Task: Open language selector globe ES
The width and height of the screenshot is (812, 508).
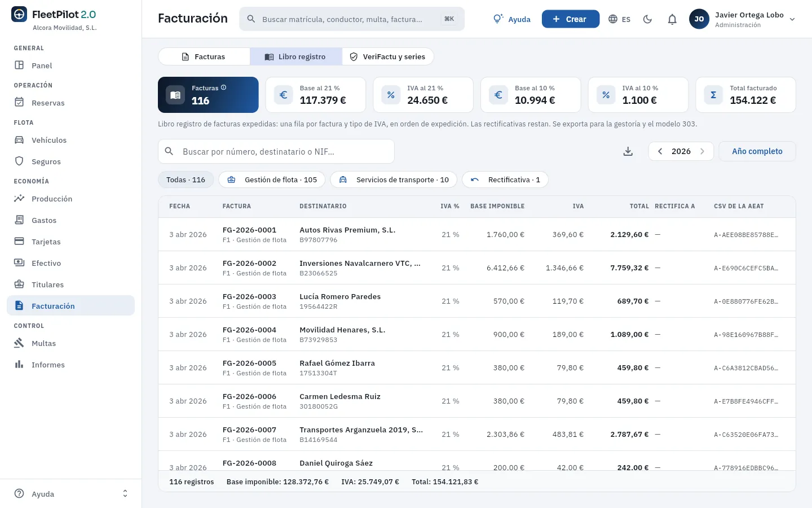Action: tap(619, 19)
